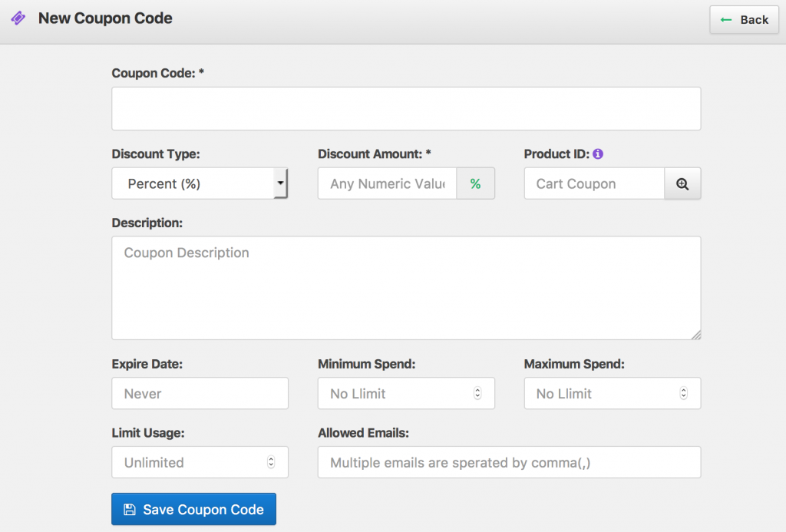Click the floppy disk save icon
Screen dimensions: 786x532
click(130, 510)
